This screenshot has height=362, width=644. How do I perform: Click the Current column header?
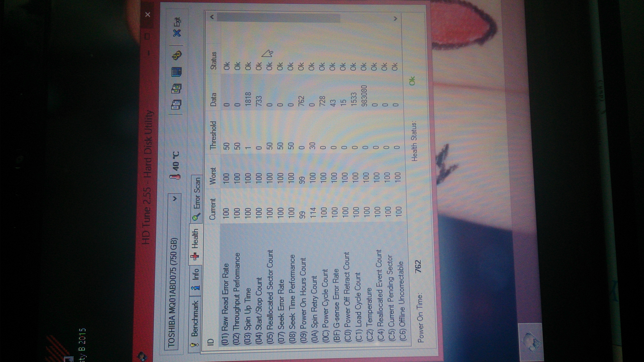tap(212, 209)
